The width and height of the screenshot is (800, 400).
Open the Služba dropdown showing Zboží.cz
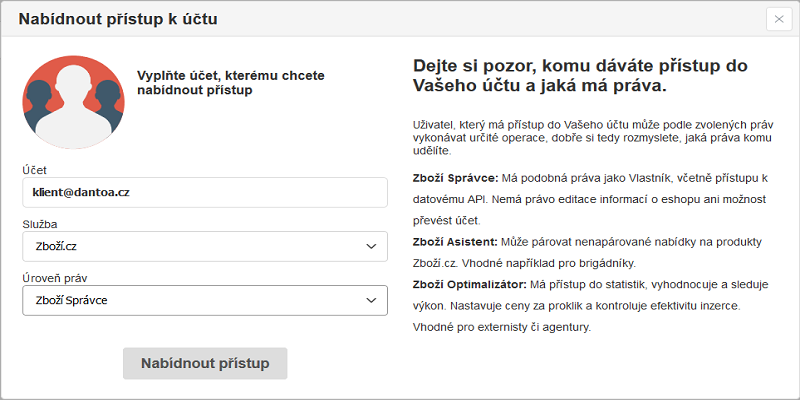[190, 246]
